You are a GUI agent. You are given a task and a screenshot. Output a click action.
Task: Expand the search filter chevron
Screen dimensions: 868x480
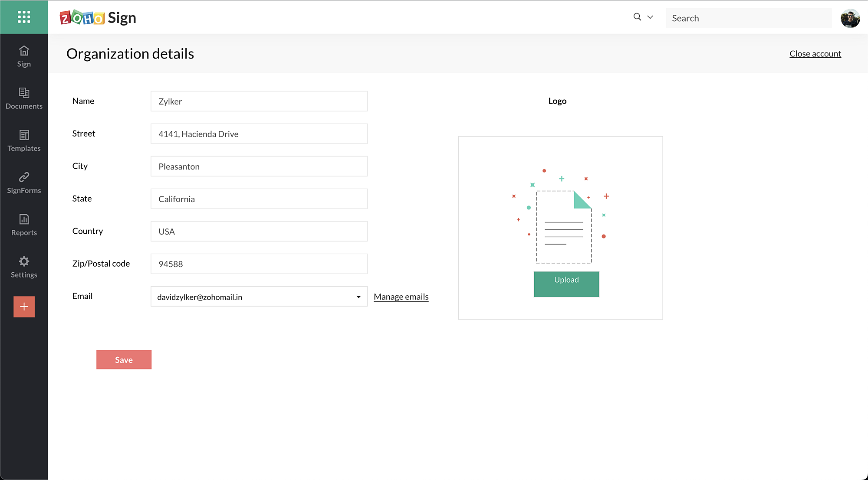(650, 17)
